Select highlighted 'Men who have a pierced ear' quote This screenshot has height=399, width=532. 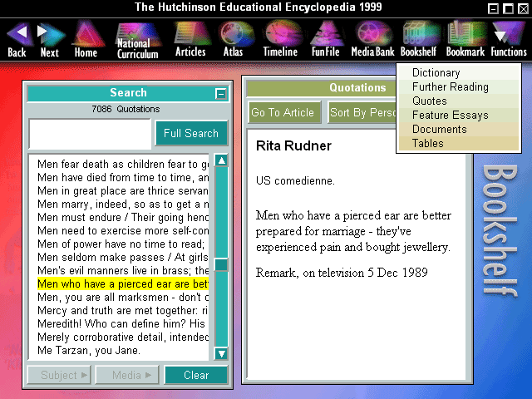123,283
